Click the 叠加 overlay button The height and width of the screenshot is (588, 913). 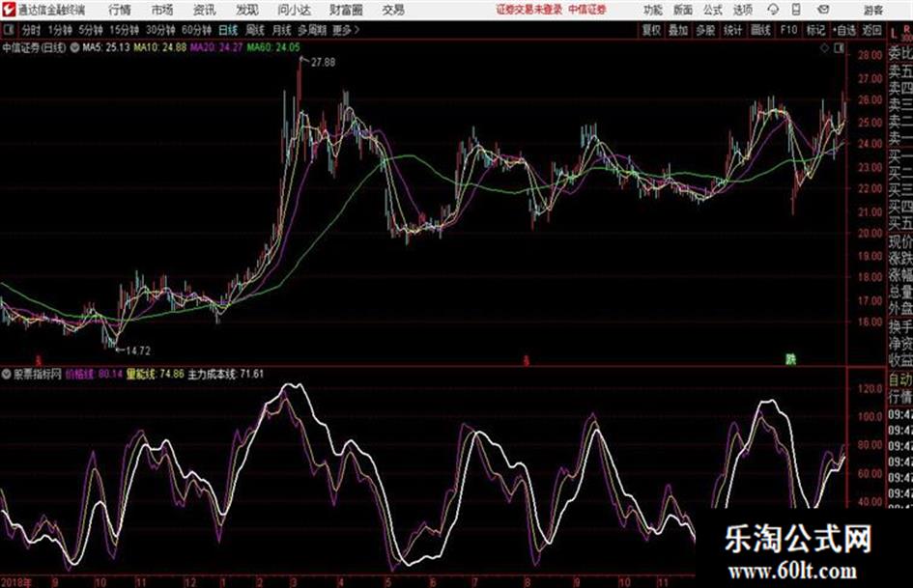[678, 30]
